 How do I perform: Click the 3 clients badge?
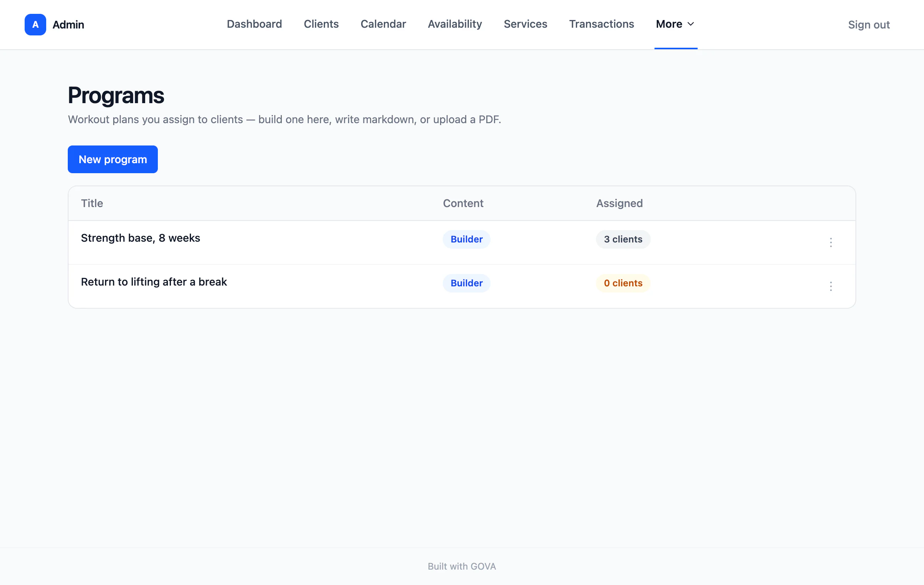tap(623, 239)
